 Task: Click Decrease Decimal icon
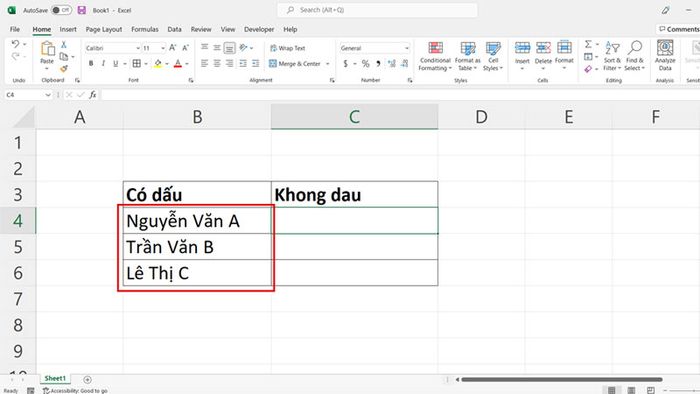click(x=404, y=64)
